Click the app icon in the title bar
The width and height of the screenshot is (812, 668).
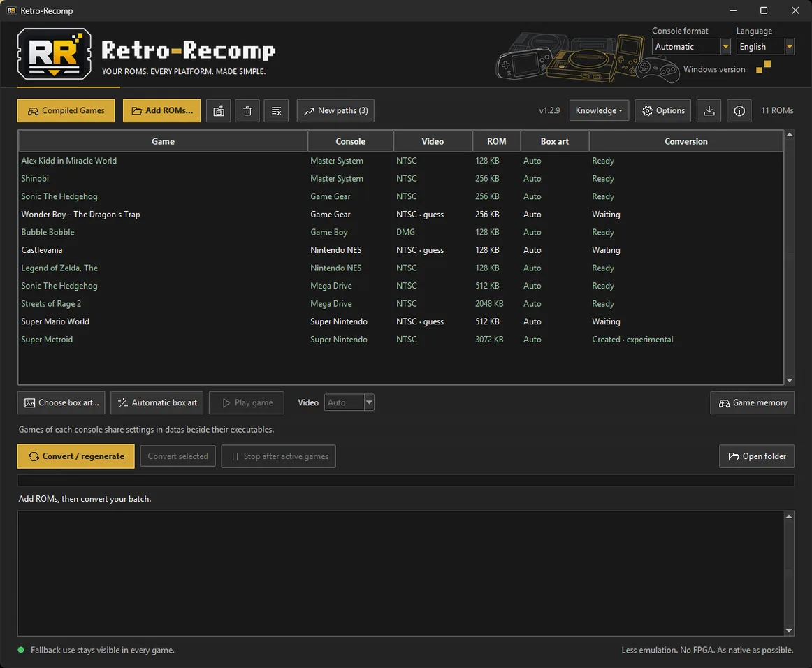pos(11,10)
